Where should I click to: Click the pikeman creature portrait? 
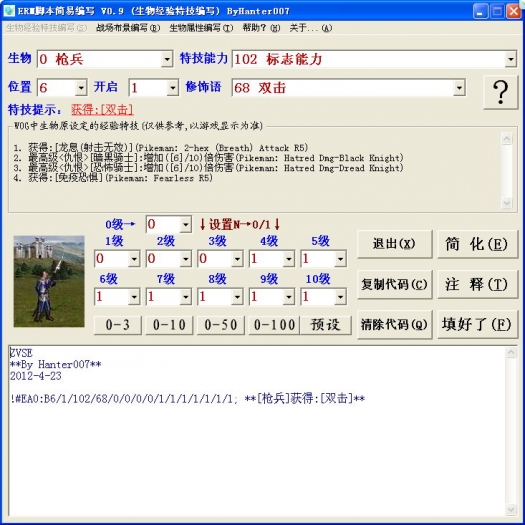[x=49, y=281]
